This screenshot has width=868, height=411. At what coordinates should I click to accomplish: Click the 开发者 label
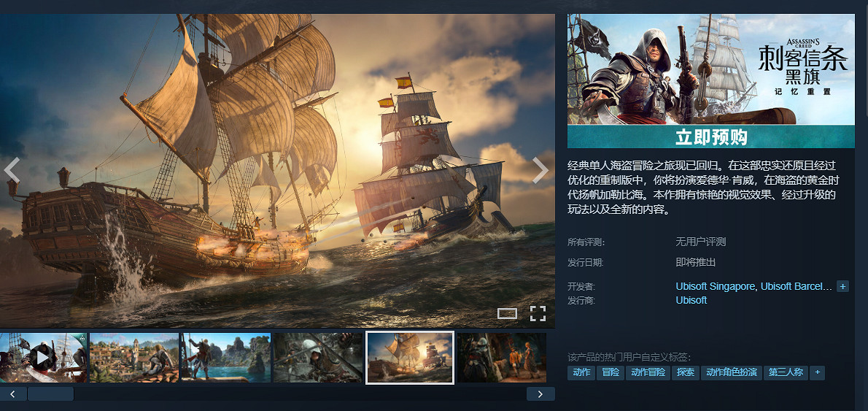click(x=581, y=286)
